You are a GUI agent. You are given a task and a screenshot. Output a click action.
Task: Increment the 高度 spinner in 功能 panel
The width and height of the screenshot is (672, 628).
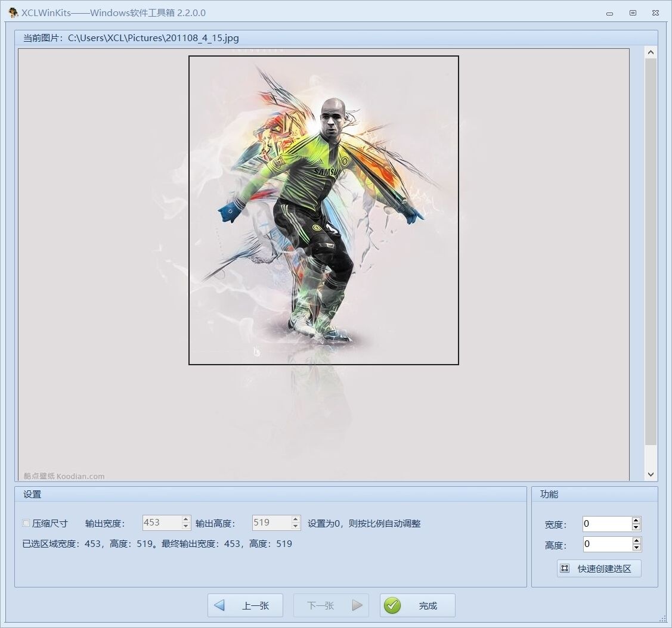click(636, 541)
